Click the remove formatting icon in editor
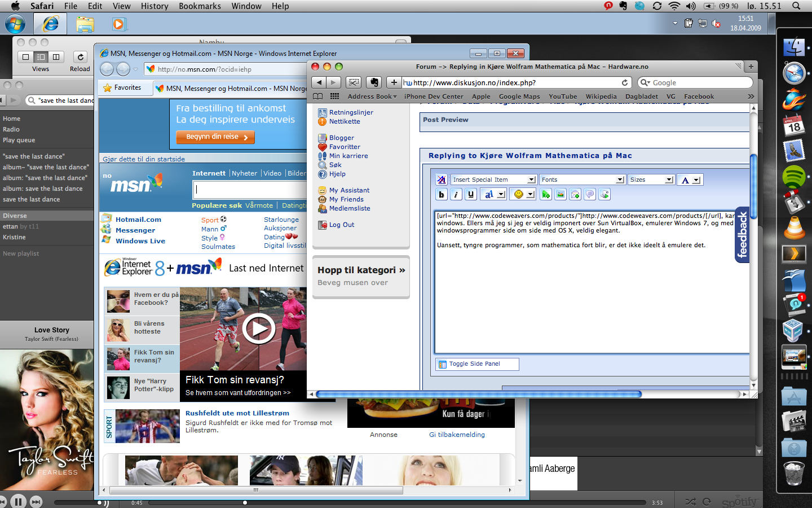Viewport: 812px width, 508px height. pos(442,179)
